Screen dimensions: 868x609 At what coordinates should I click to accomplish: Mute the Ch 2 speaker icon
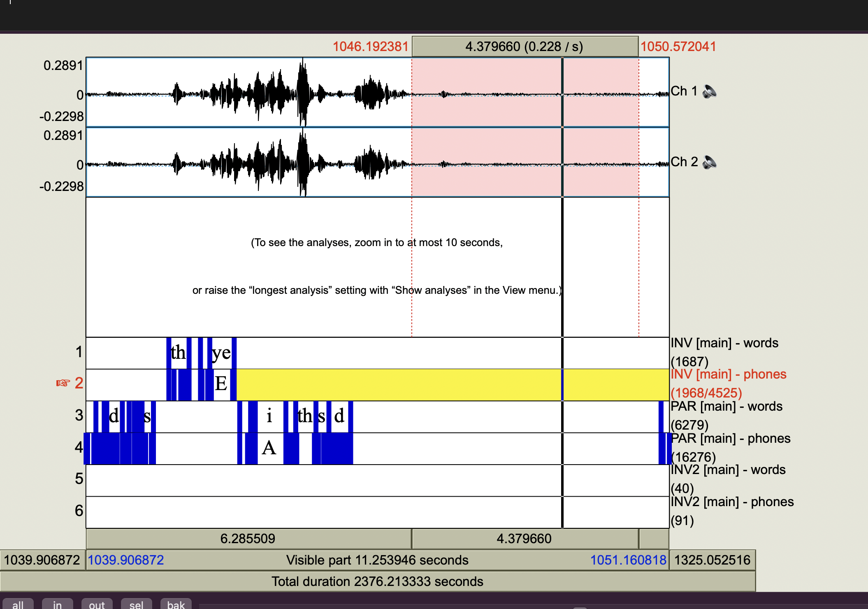pyautogui.click(x=709, y=162)
